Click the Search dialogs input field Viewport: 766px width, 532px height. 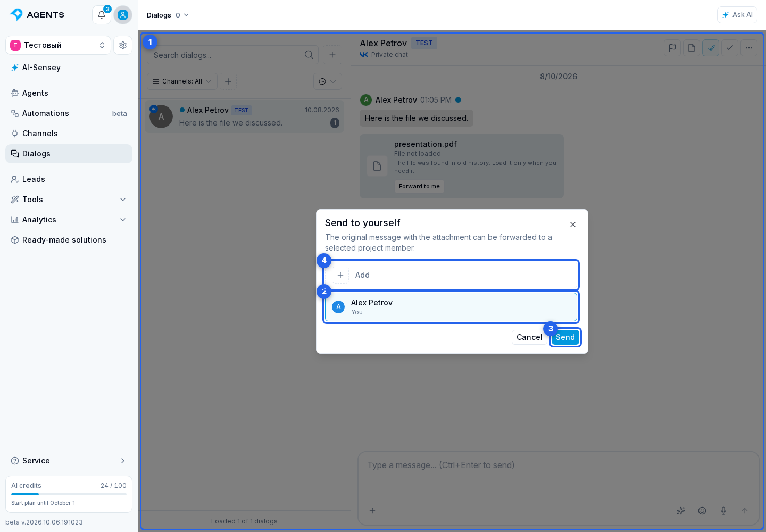click(x=233, y=55)
